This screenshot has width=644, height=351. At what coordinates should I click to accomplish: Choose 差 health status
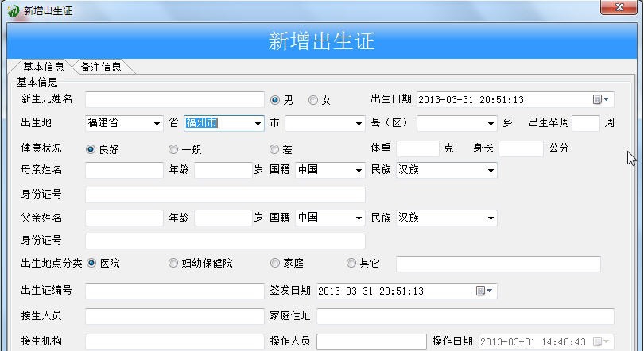(274, 149)
